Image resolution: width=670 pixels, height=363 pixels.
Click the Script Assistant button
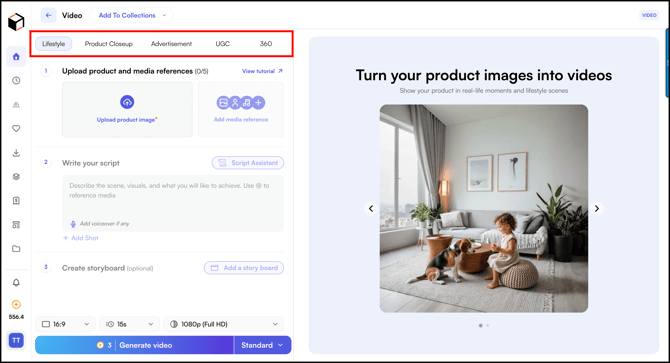point(248,163)
